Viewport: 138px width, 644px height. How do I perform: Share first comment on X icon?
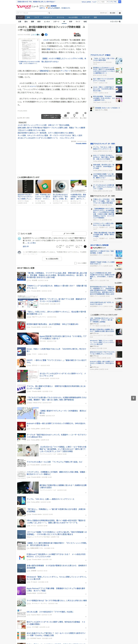[85, 247]
